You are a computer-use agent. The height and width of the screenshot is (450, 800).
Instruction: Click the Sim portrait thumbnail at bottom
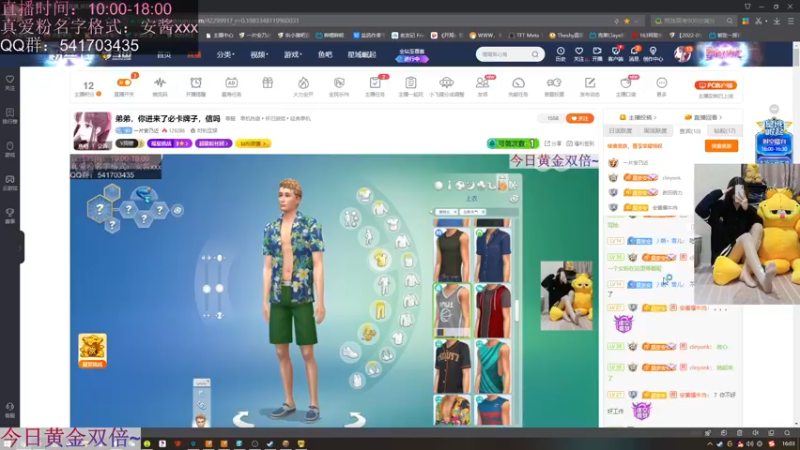pos(201,420)
